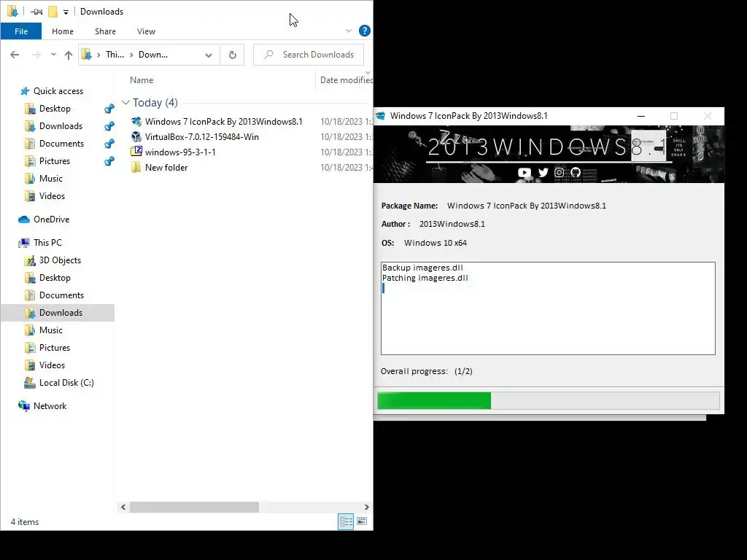Click the blue Help question mark icon
The width and height of the screenshot is (747, 560).
click(x=365, y=31)
